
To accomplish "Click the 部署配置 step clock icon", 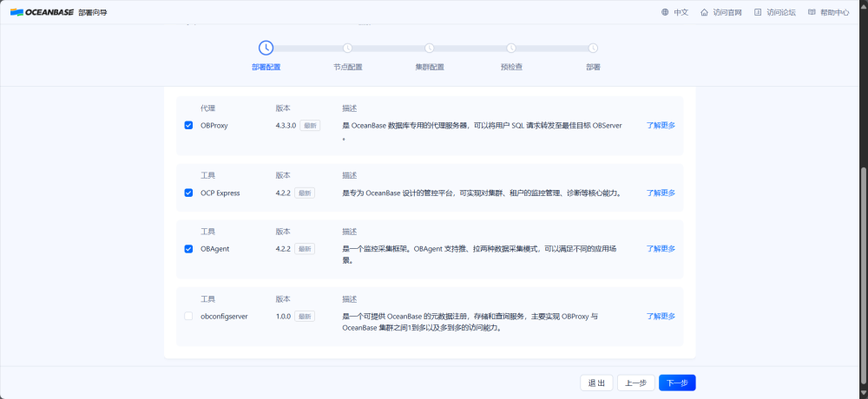I will tap(266, 49).
